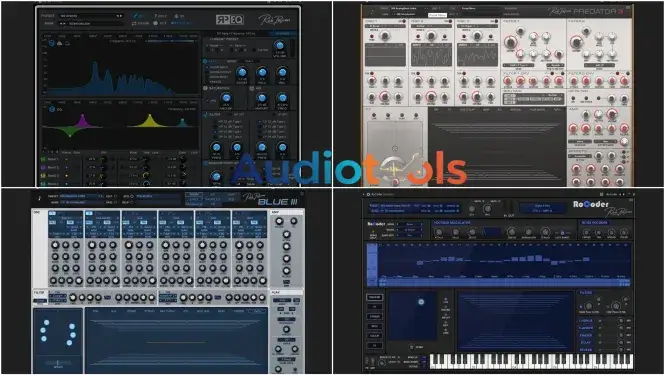Open the Blue III preset name field

point(81,196)
